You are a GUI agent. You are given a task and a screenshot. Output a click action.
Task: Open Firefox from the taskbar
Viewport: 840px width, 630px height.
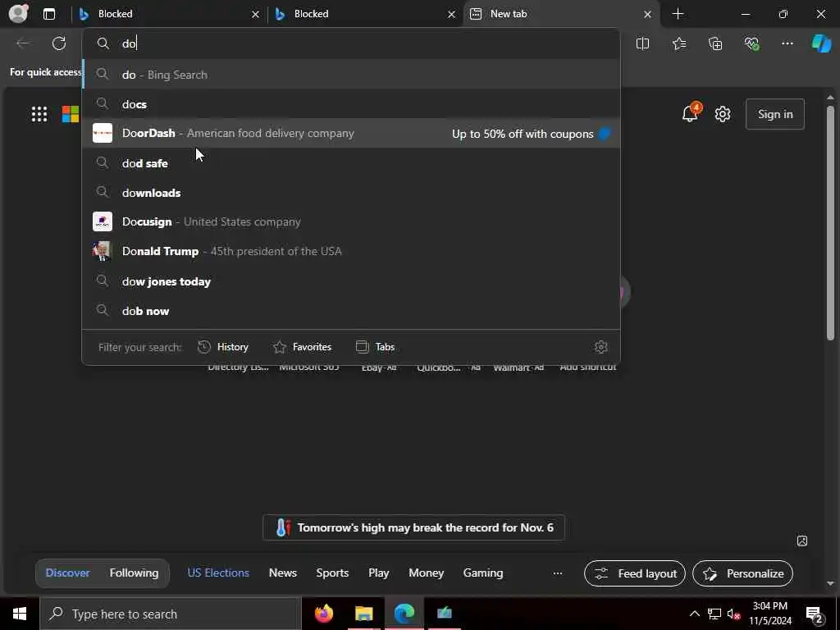tap(323, 614)
